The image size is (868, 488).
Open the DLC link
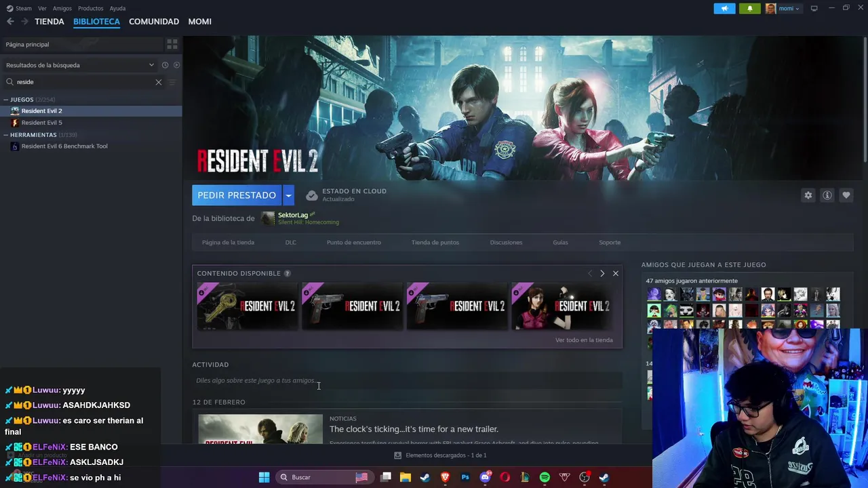click(290, 242)
